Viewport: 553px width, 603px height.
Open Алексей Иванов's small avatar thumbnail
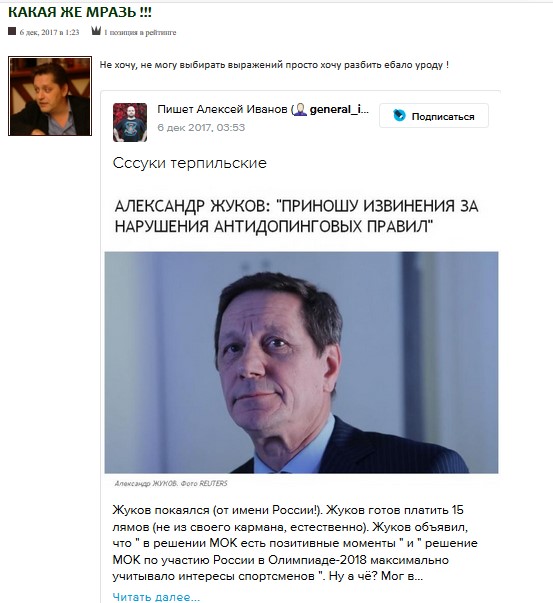tap(130, 122)
